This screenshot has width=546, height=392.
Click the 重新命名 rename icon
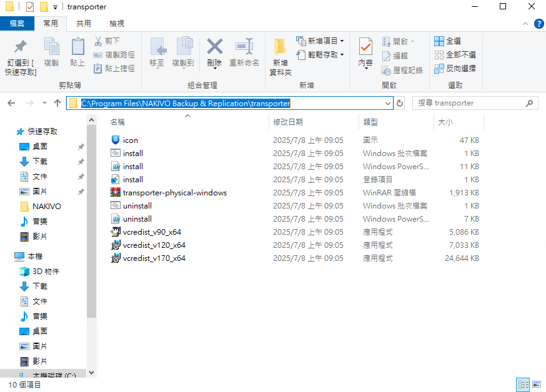point(244,46)
